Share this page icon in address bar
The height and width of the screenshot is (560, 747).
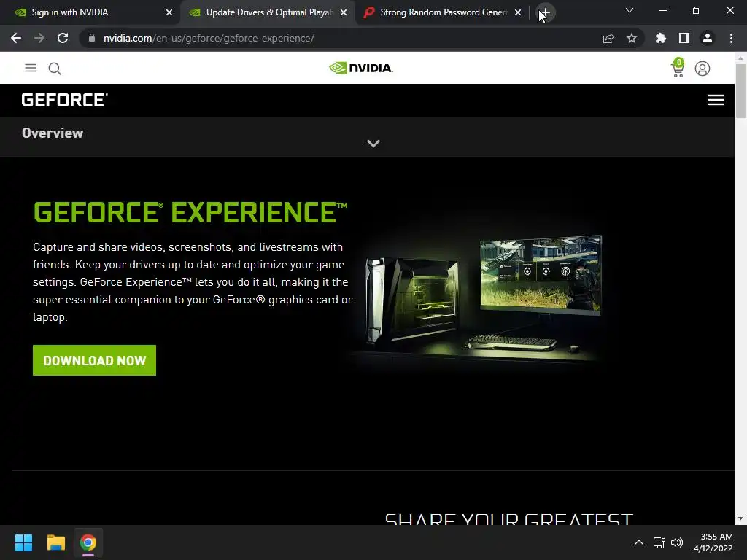tap(608, 38)
